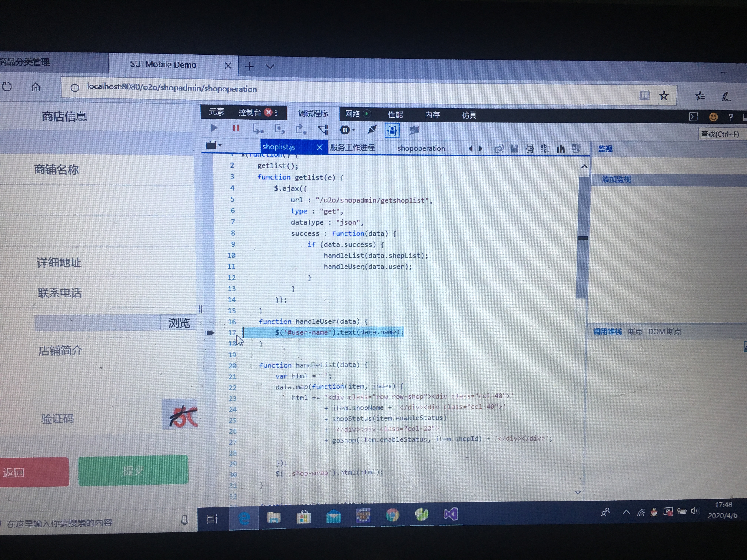Click the Step Over debugger icon
The image size is (747, 560).
click(280, 129)
